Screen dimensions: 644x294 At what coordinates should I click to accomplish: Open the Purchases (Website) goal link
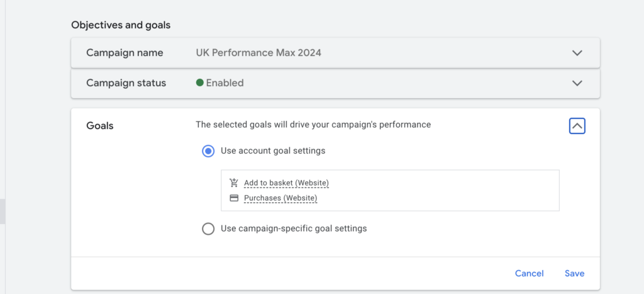coord(280,198)
